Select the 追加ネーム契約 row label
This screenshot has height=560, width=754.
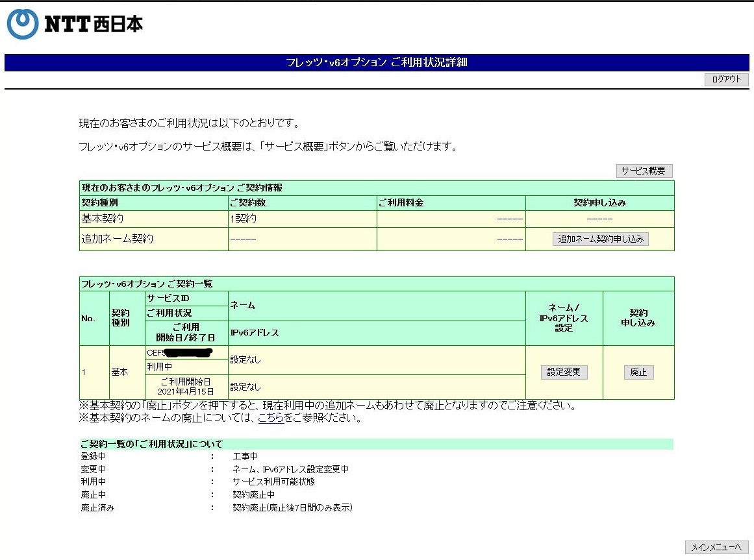coord(118,239)
